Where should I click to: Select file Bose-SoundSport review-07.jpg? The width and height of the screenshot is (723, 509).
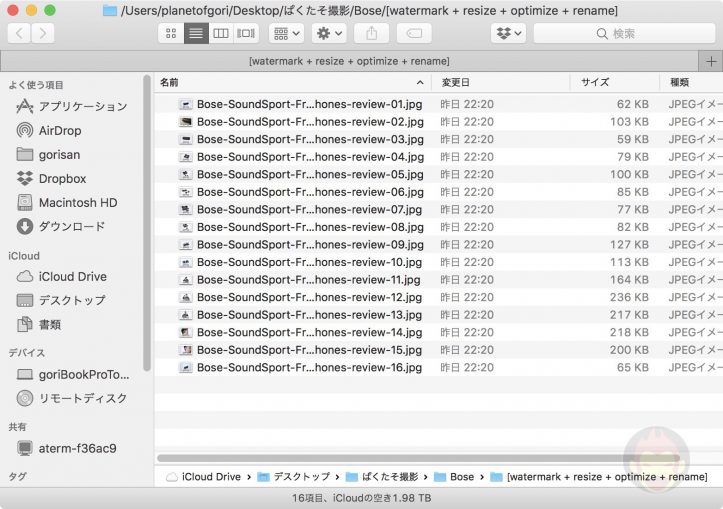[439, 209]
